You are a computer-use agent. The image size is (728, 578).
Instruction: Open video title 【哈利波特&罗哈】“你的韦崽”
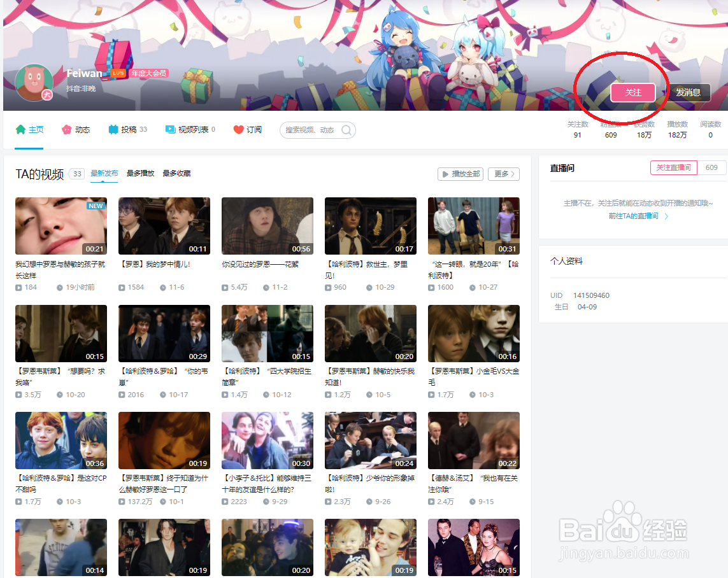(x=164, y=377)
